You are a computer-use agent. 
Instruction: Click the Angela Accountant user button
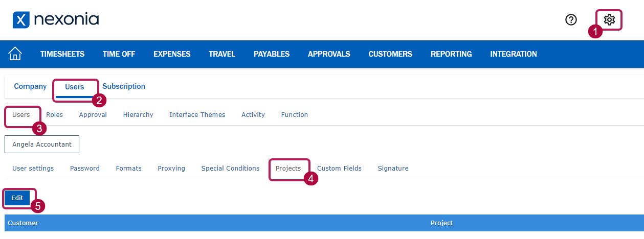42,145
